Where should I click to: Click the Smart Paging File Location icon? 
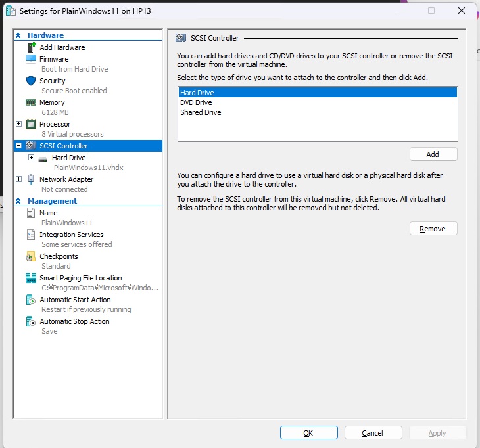point(31,278)
